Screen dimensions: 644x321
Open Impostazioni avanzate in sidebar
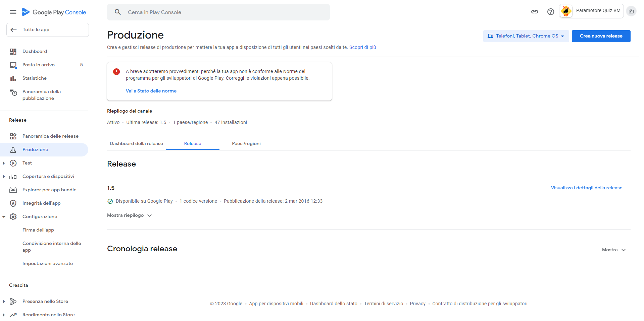[x=48, y=264]
